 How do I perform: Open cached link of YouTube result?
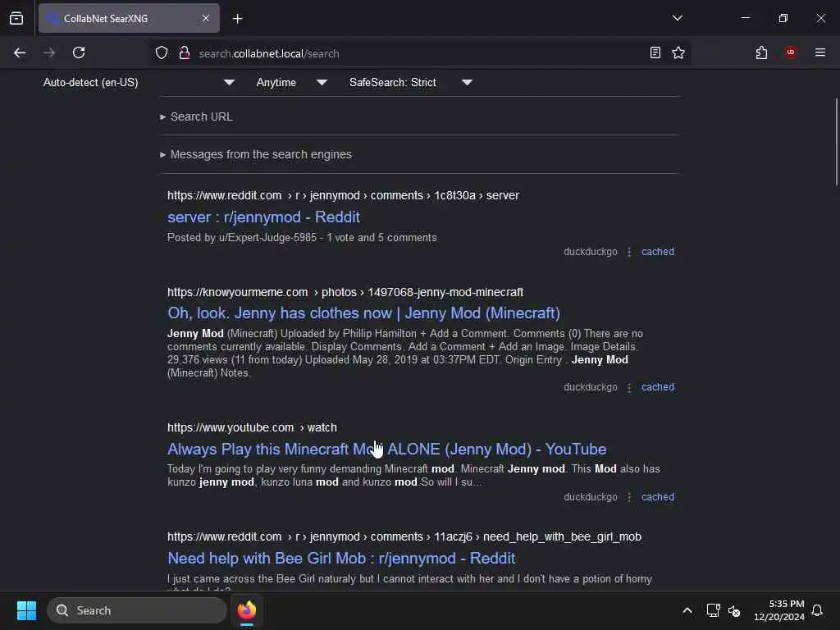(x=658, y=496)
